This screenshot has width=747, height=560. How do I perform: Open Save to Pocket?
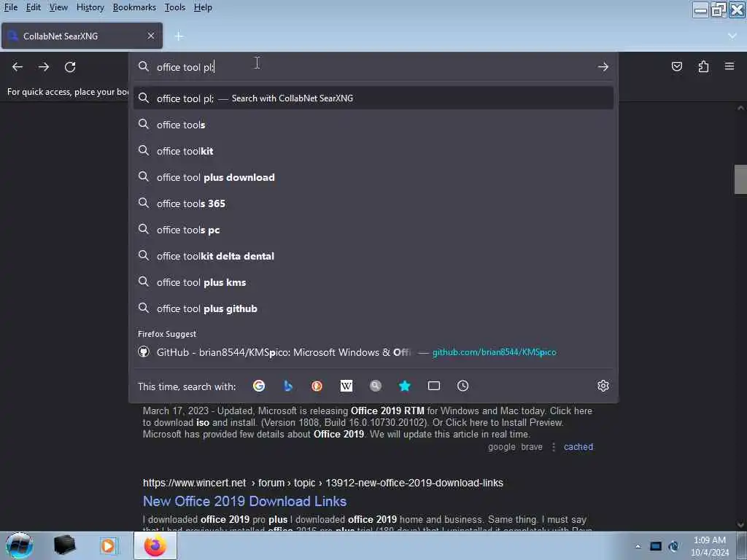(x=676, y=66)
